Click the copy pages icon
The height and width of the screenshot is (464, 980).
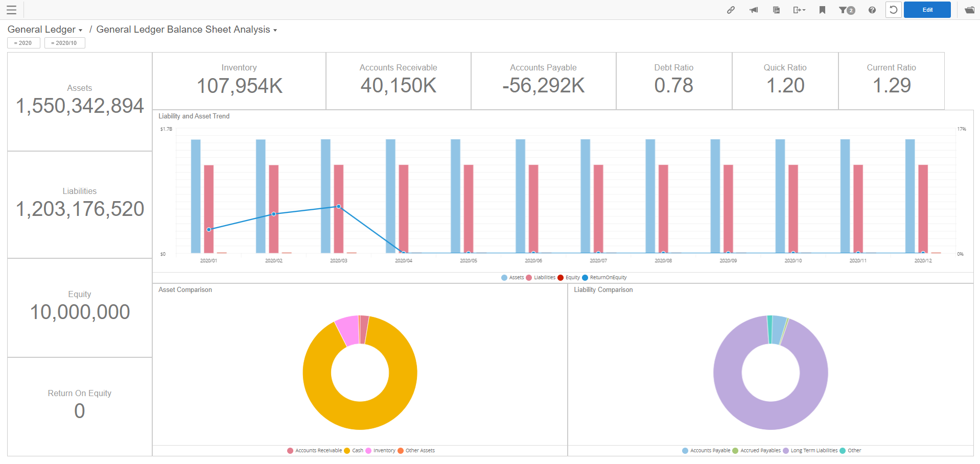(776, 10)
